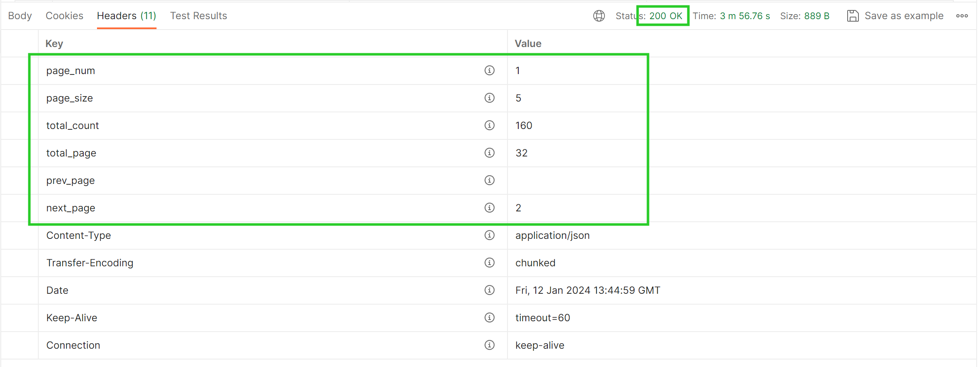The image size is (980, 367).
Task: Open the Test Results tab
Action: coord(199,16)
